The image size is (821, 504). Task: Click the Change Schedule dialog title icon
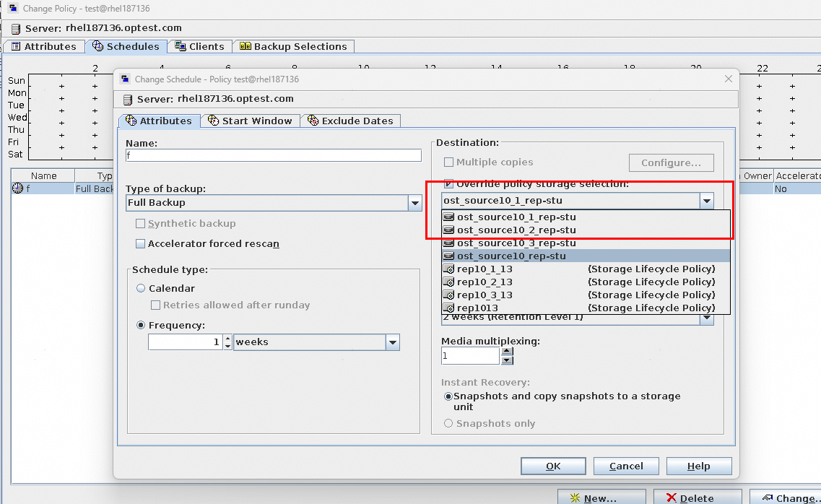click(x=125, y=79)
